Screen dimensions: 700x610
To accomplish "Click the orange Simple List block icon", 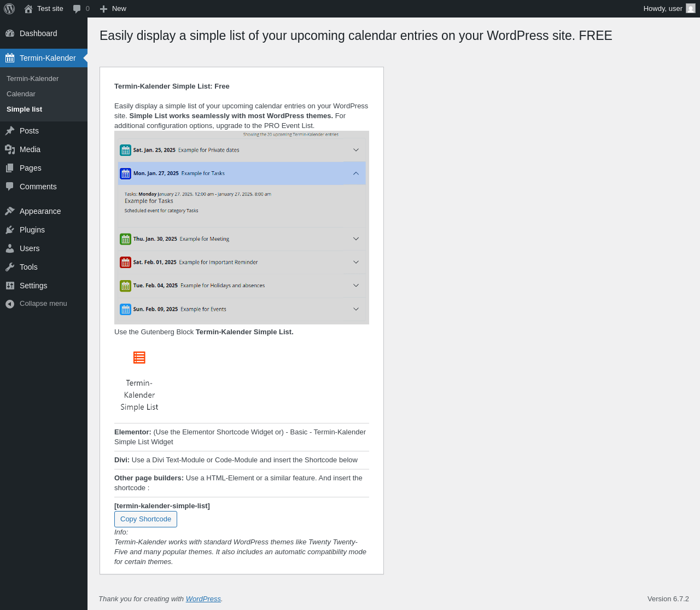I will (x=139, y=357).
